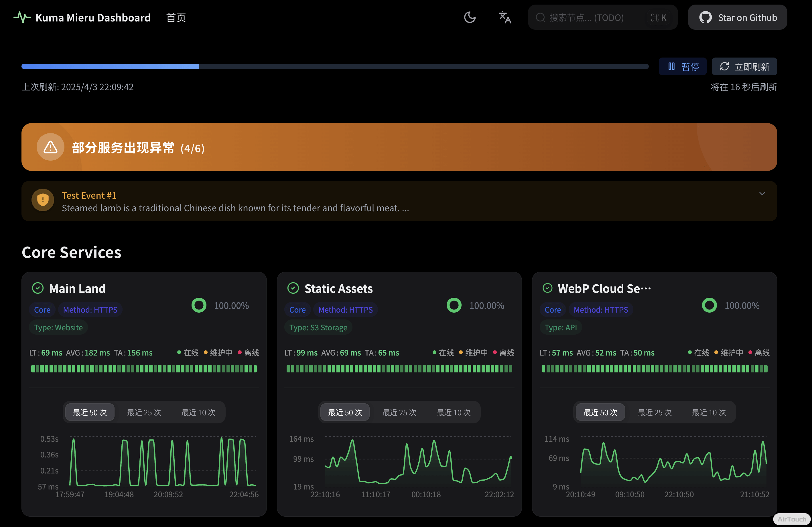Open the 首页 home link
This screenshot has width=812, height=527.
point(176,18)
